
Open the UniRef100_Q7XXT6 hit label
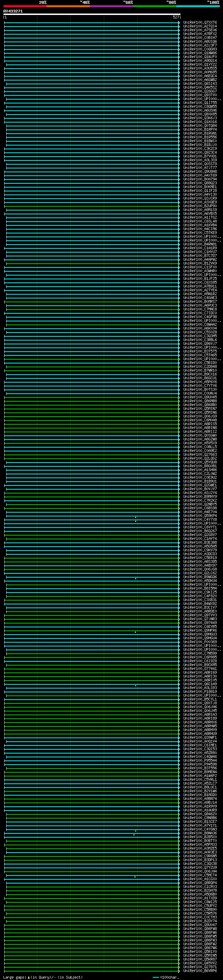pyautogui.click(x=200, y=23)
